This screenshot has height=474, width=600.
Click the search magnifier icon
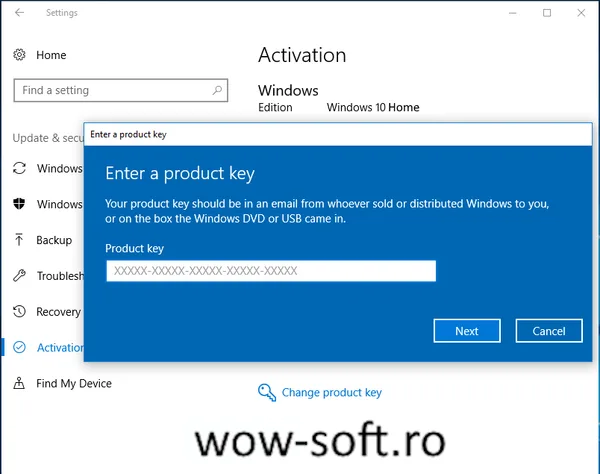pos(217,90)
